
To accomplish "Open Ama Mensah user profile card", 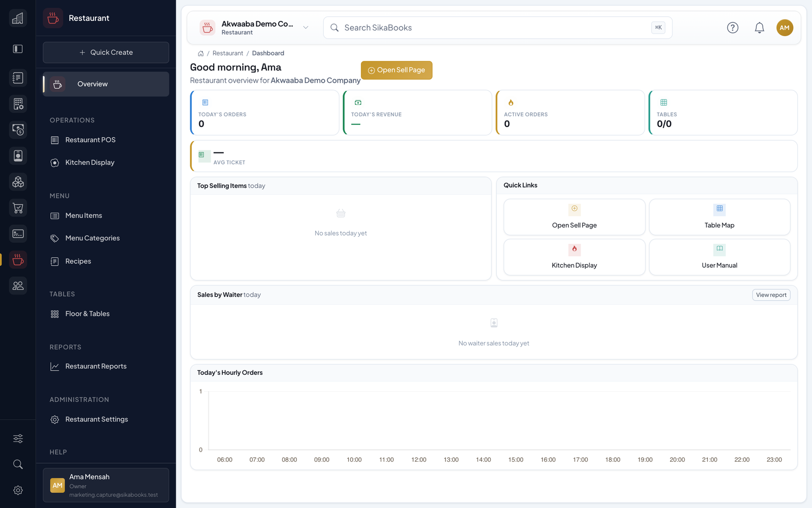I will (106, 485).
